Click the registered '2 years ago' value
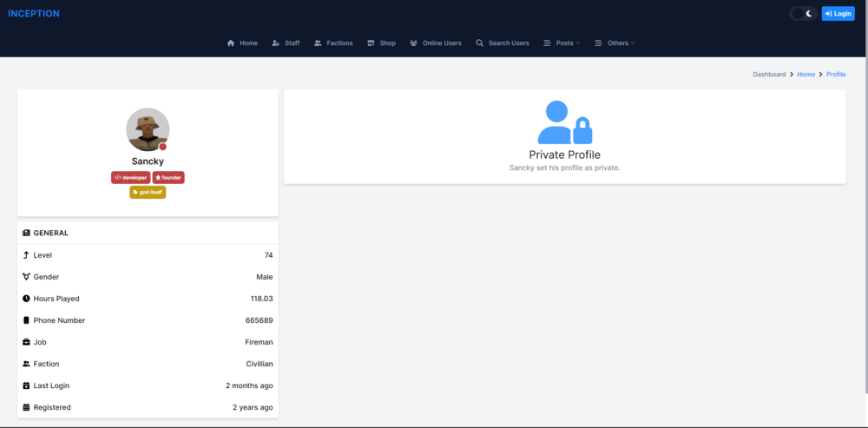 253,407
